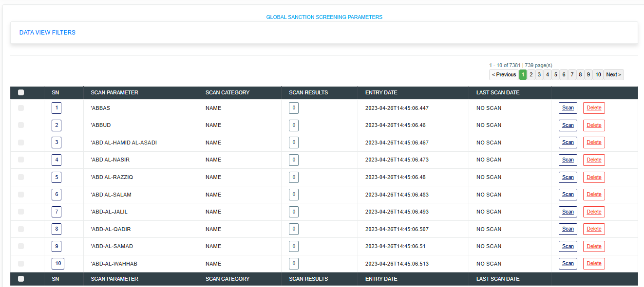The height and width of the screenshot is (287, 644).
Task: Click the < Previous pagination button
Action: (504, 74)
